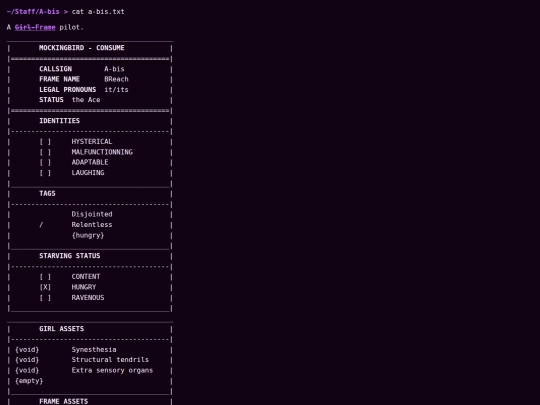
Task: Select the pronouns value 'it/its'
Action: point(116,90)
